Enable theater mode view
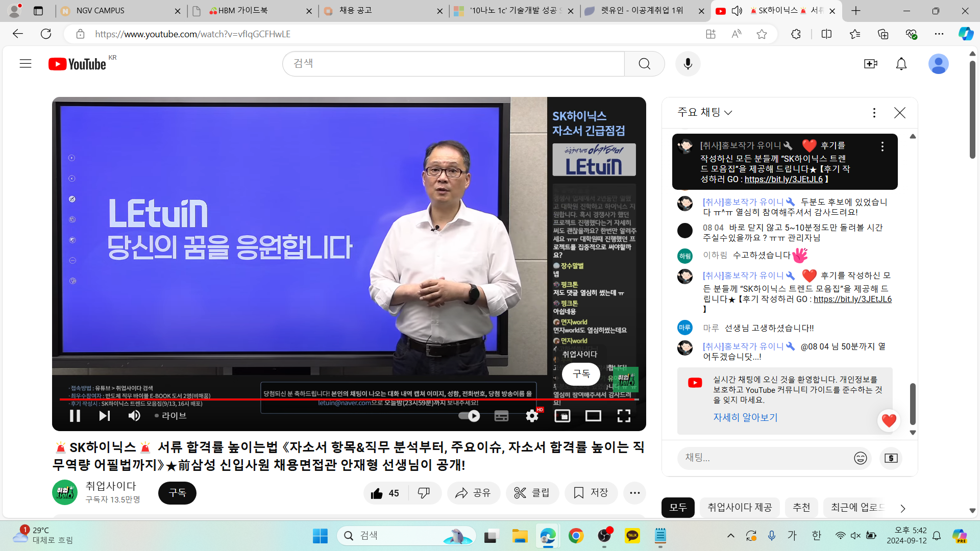This screenshot has width=980, height=551. tap(593, 416)
